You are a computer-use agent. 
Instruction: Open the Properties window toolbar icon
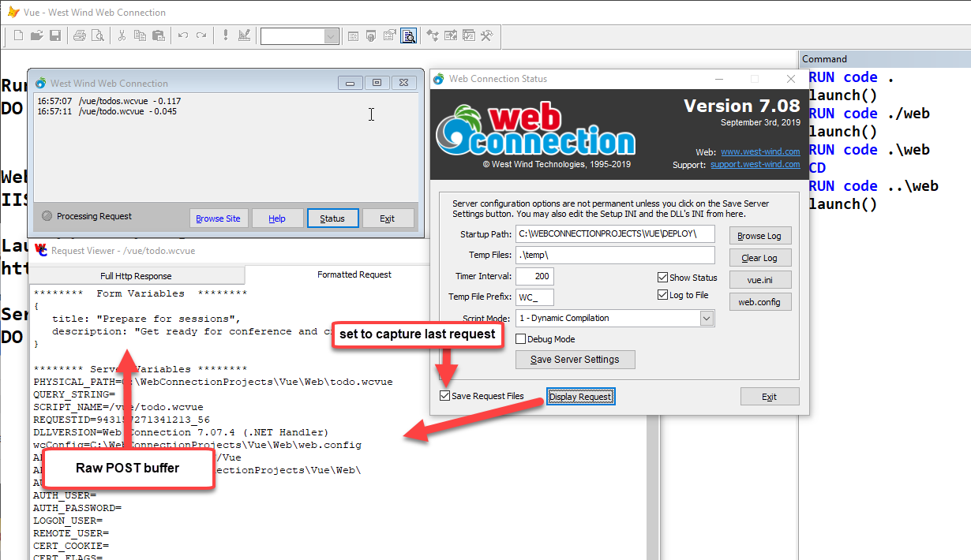tap(389, 35)
